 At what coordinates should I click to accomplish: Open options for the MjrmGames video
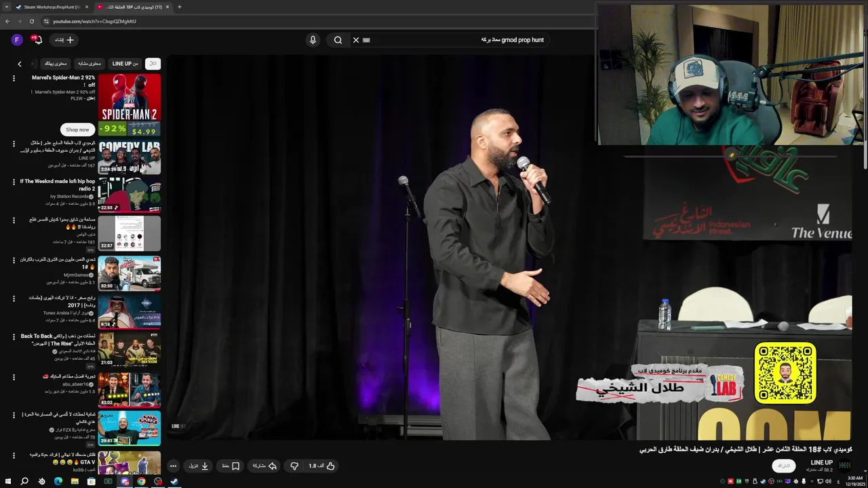[14, 260]
